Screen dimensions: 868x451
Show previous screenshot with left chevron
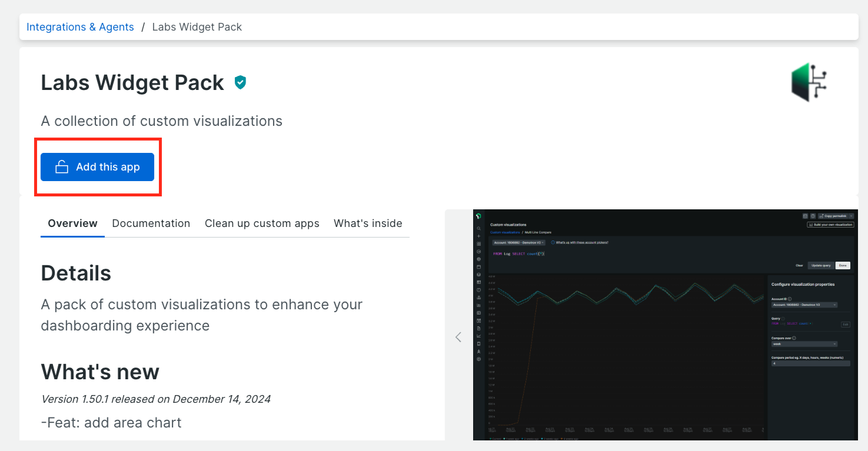pos(458,337)
